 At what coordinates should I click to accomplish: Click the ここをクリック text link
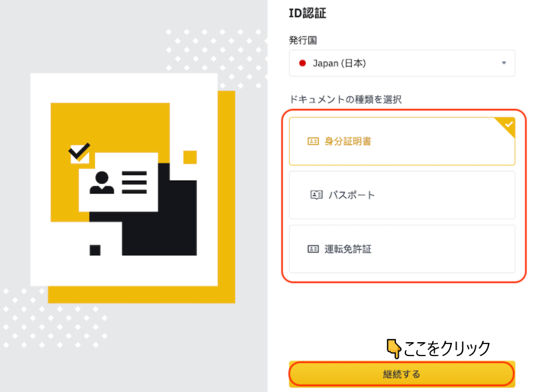(x=447, y=346)
